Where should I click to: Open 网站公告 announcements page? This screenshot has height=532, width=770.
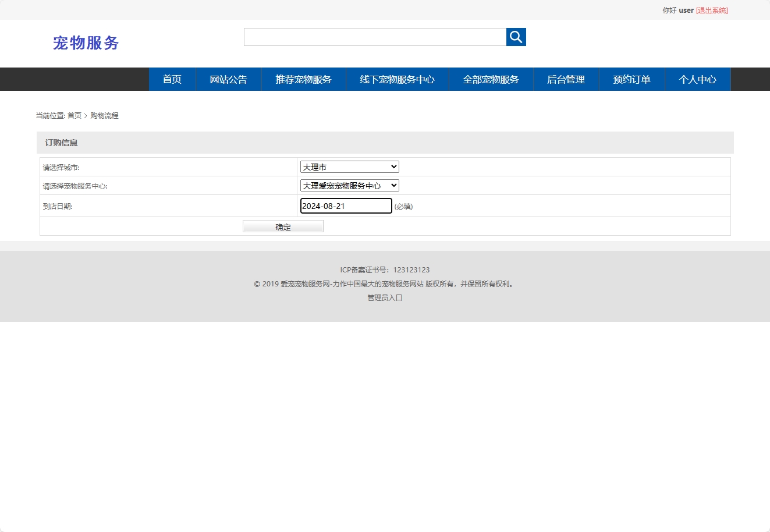pos(229,79)
